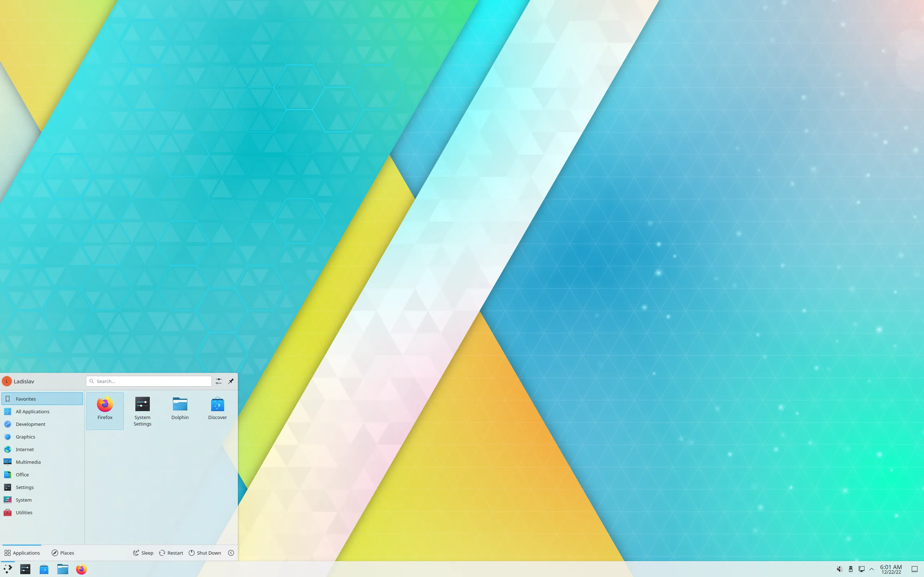Screen dimensions: 924x577
Task: Open the search configuration sliders icon
Action: pos(219,381)
